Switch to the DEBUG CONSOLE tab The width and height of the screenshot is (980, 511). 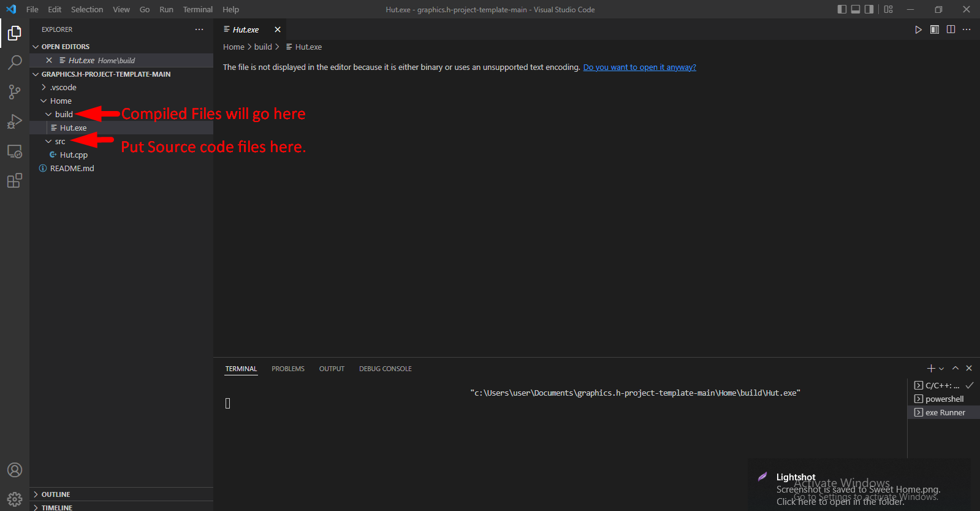click(386, 369)
